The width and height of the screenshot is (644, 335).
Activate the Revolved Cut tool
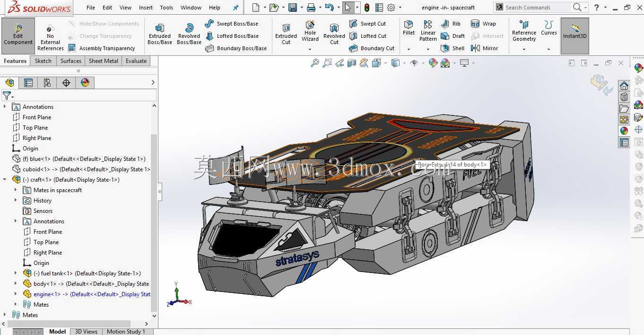pos(334,34)
